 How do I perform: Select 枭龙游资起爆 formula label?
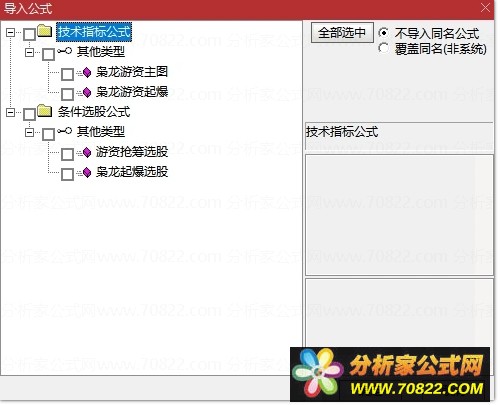[x=132, y=92]
